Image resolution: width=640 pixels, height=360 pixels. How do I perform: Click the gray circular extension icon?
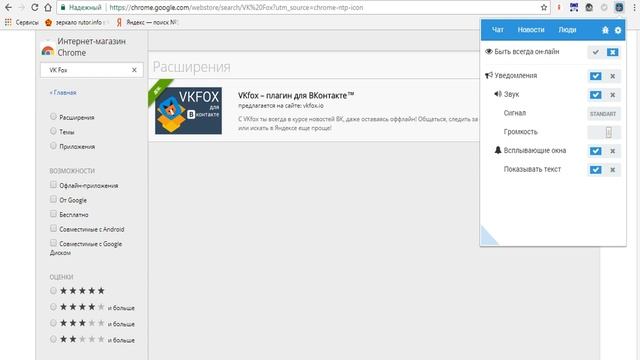click(604, 7)
